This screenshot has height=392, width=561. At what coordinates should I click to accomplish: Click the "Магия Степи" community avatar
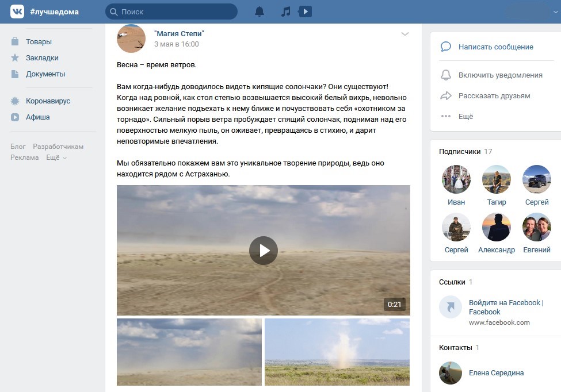pos(131,39)
